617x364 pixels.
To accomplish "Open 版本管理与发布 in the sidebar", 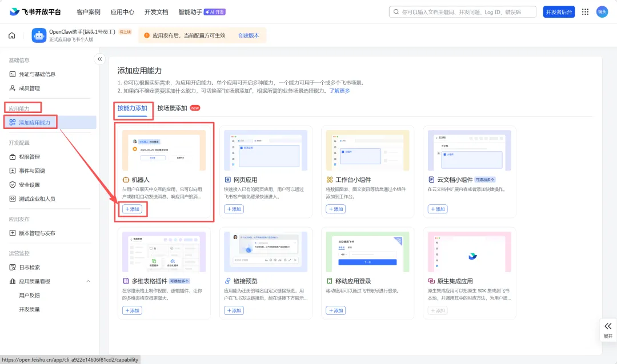I will pyautogui.click(x=37, y=233).
